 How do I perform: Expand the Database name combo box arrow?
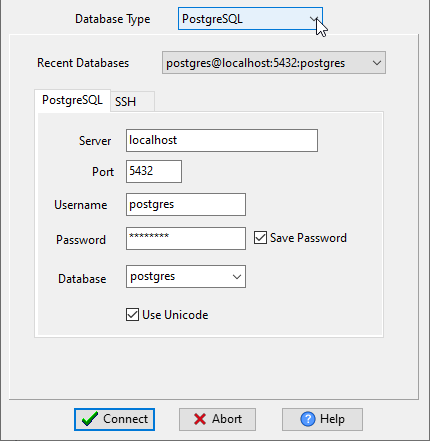[x=237, y=277]
